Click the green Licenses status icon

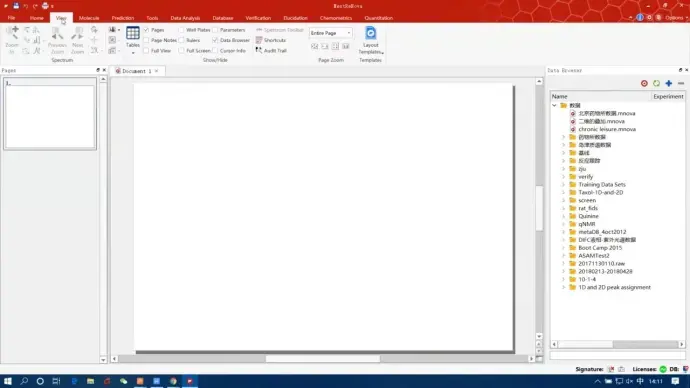(663, 369)
